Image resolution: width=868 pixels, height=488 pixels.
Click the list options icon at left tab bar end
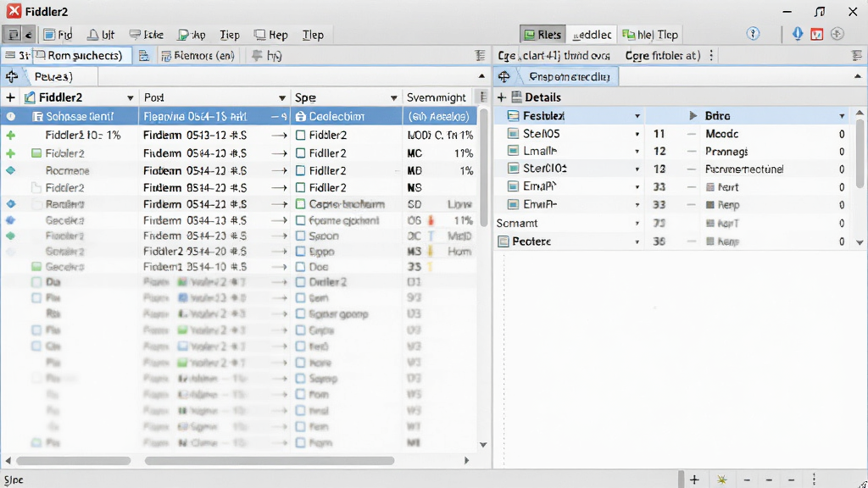[x=480, y=55]
